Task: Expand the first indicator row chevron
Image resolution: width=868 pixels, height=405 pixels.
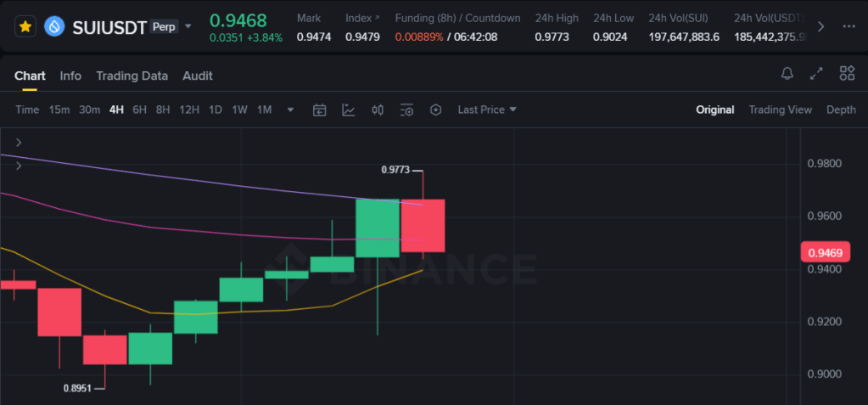Action: (x=19, y=143)
